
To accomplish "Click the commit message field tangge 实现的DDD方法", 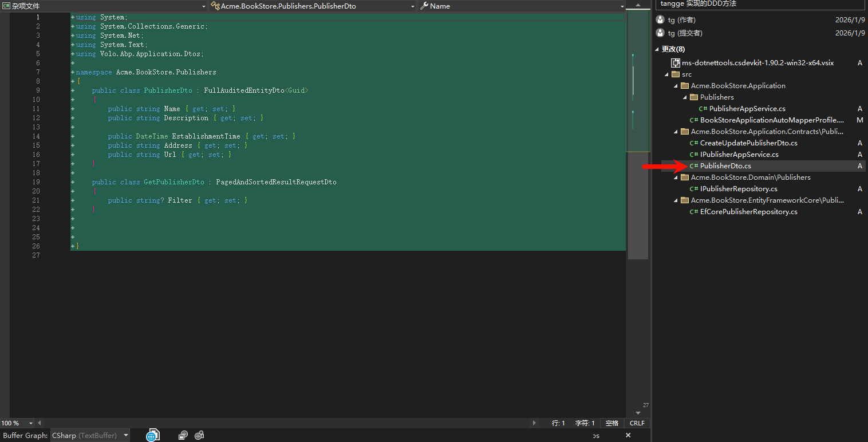I will point(760,4).
